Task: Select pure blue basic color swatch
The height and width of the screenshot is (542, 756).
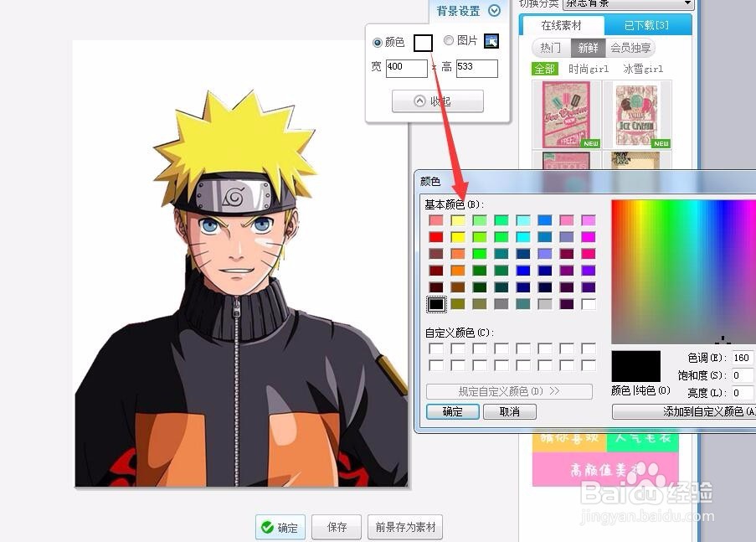Action: pyautogui.click(x=523, y=271)
